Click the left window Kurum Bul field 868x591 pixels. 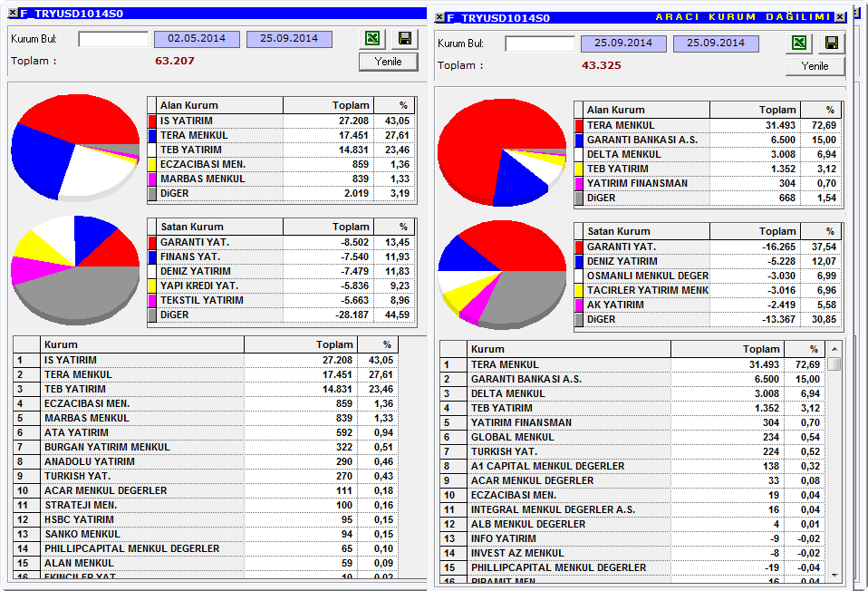[113, 39]
